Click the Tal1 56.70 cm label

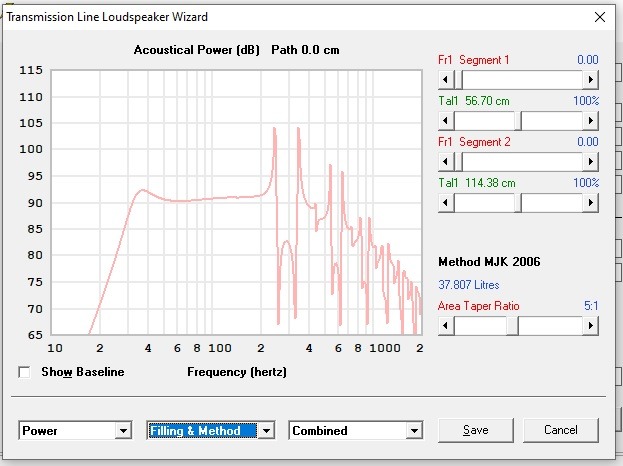click(x=474, y=101)
